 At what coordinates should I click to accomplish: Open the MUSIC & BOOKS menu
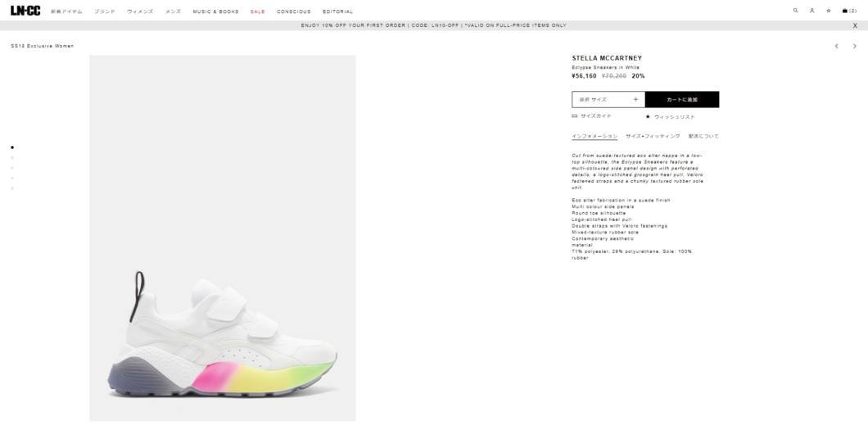[x=216, y=11]
